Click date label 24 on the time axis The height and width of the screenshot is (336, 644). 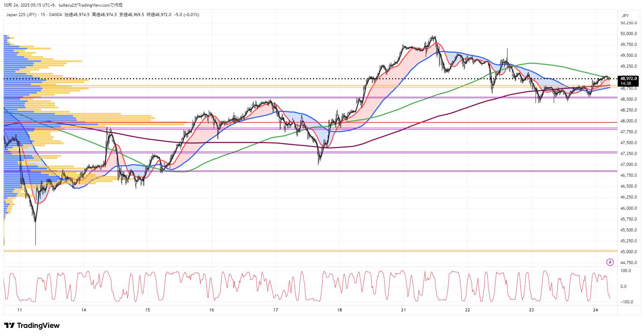coord(595,310)
